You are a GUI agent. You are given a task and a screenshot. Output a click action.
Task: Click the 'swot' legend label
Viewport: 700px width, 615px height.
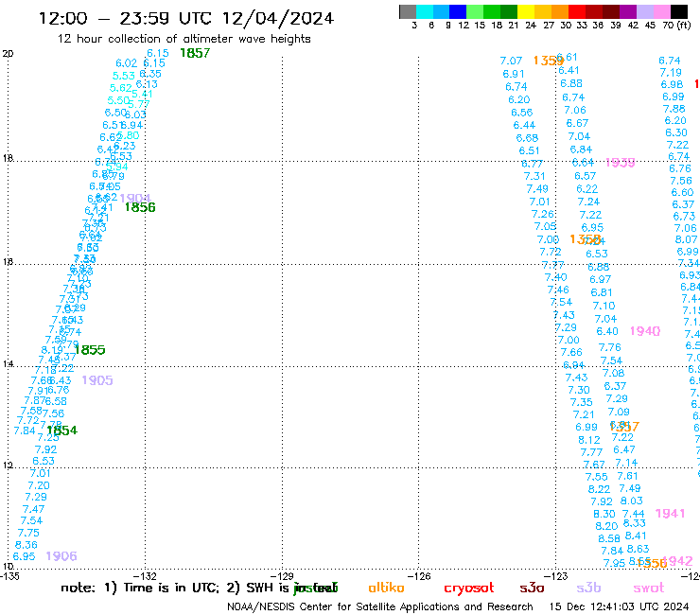click(x=648, y=588)
